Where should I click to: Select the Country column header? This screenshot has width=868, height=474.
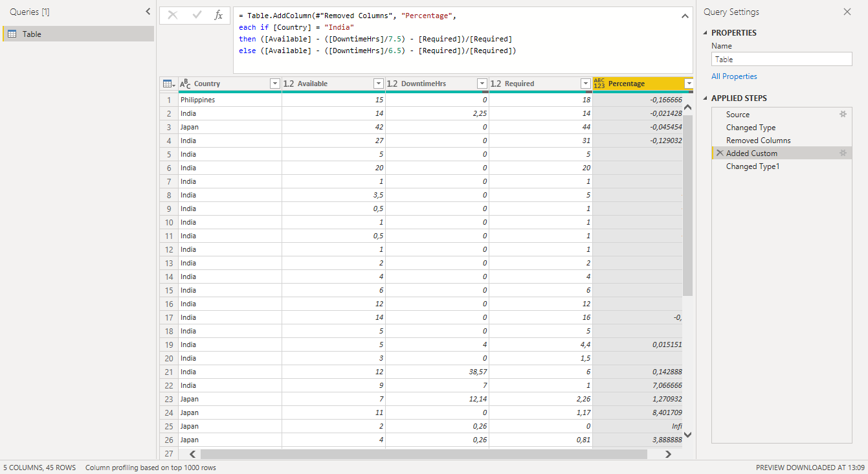tap(230, 84)
